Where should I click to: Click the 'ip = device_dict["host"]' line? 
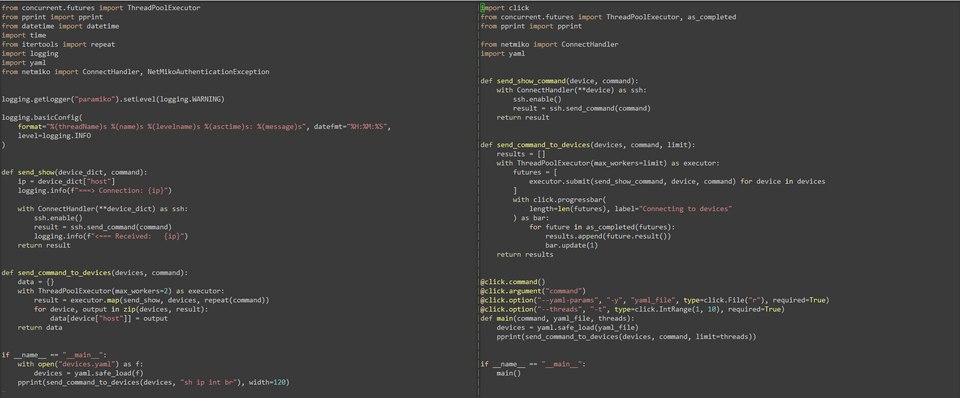point(67,182)
